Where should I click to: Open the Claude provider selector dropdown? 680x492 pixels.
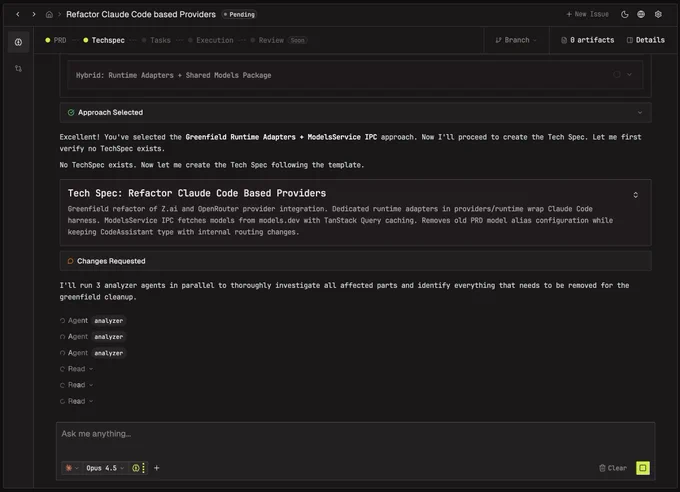click(x=72, y=468)
